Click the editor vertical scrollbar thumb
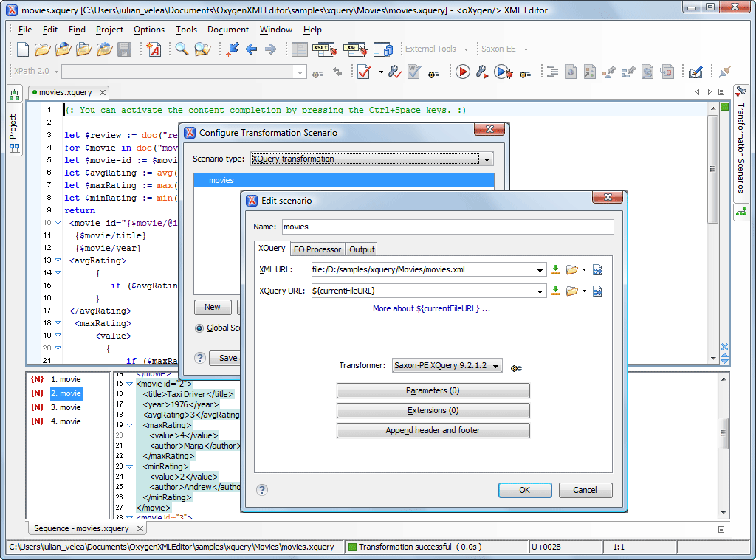 point(712,169)
